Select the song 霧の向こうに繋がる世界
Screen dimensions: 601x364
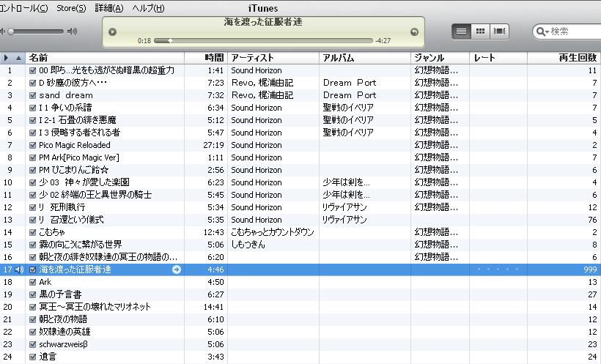pyautogui.click(x=81, y=245)
